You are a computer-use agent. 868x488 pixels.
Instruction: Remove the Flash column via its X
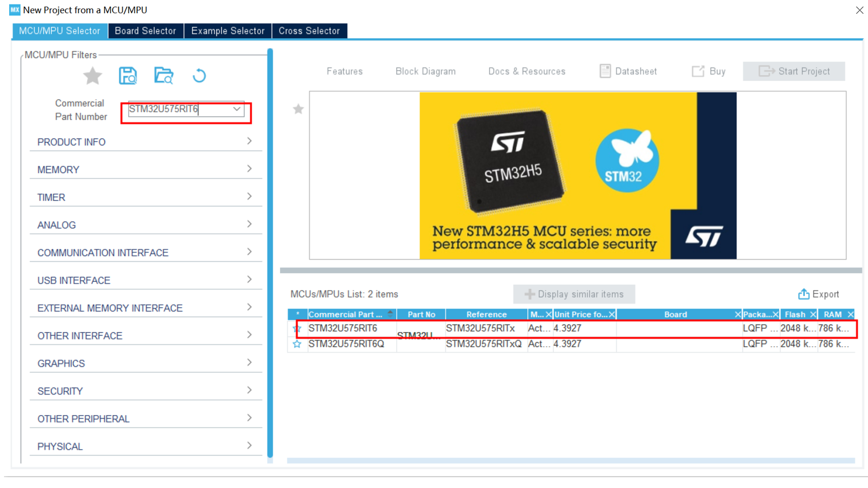pos(813,314)
